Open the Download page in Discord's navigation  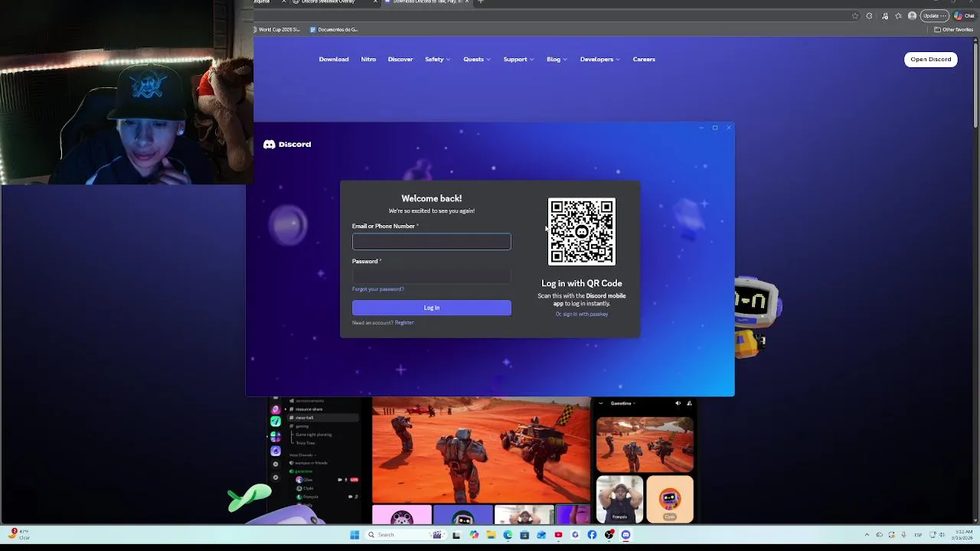tap(334, 59)
